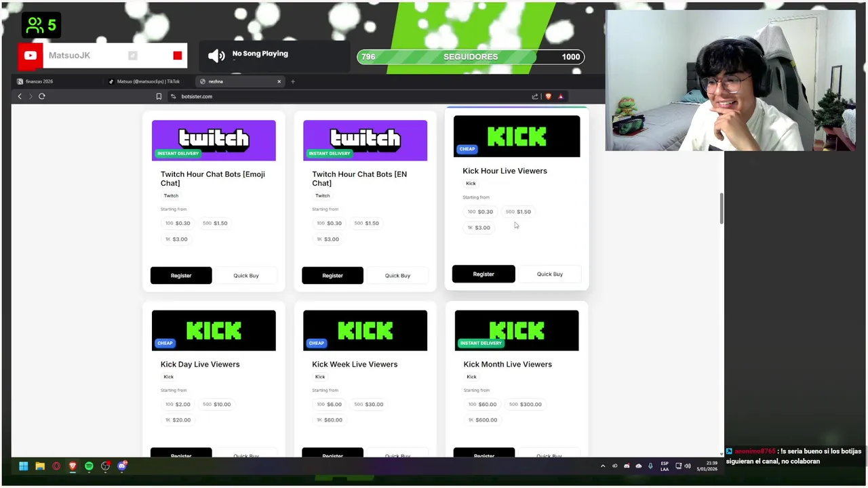Click the Kick banner of Kick Week Live Viewers

(x=365, y=330)
